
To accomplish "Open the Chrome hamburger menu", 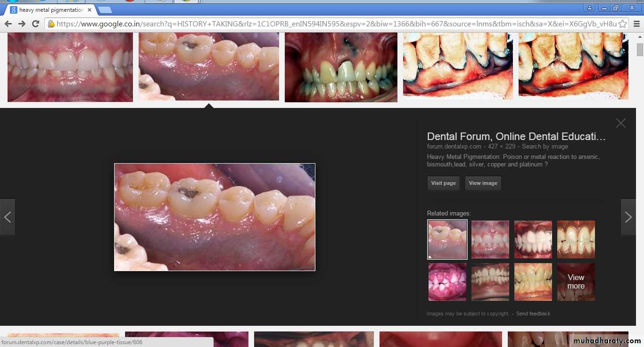I will coord(636,24).
